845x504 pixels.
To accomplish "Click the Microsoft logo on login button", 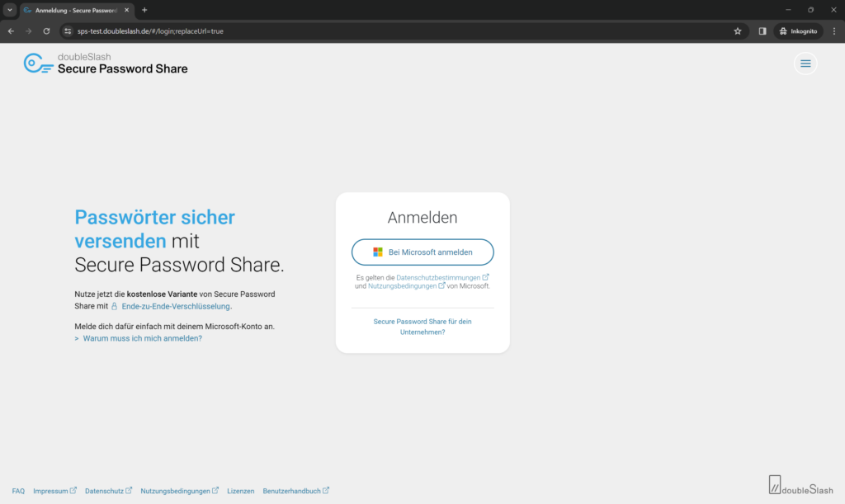I will tap(378, 252).
